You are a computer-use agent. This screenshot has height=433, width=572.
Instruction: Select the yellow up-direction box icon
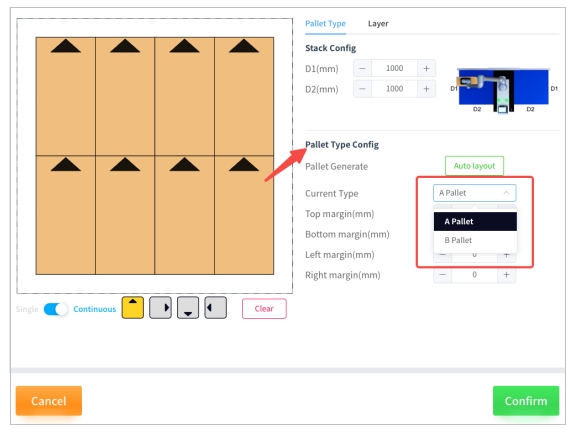(132, 308)
